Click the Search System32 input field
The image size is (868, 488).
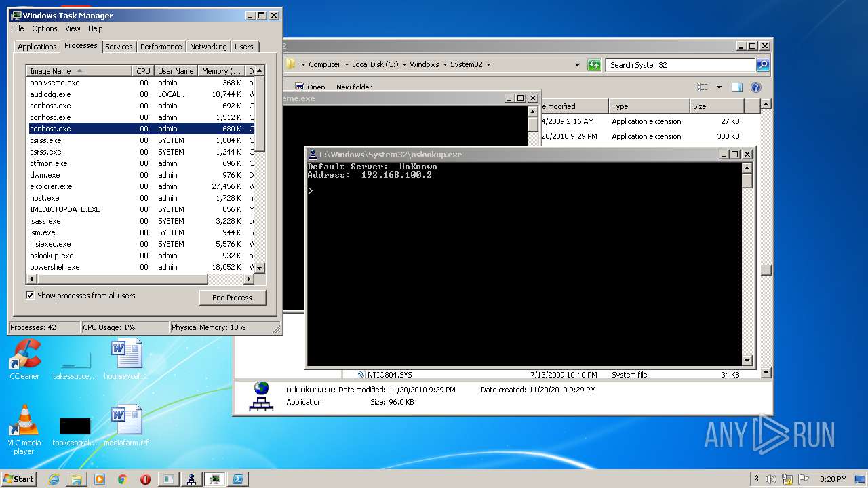[680, 65]
